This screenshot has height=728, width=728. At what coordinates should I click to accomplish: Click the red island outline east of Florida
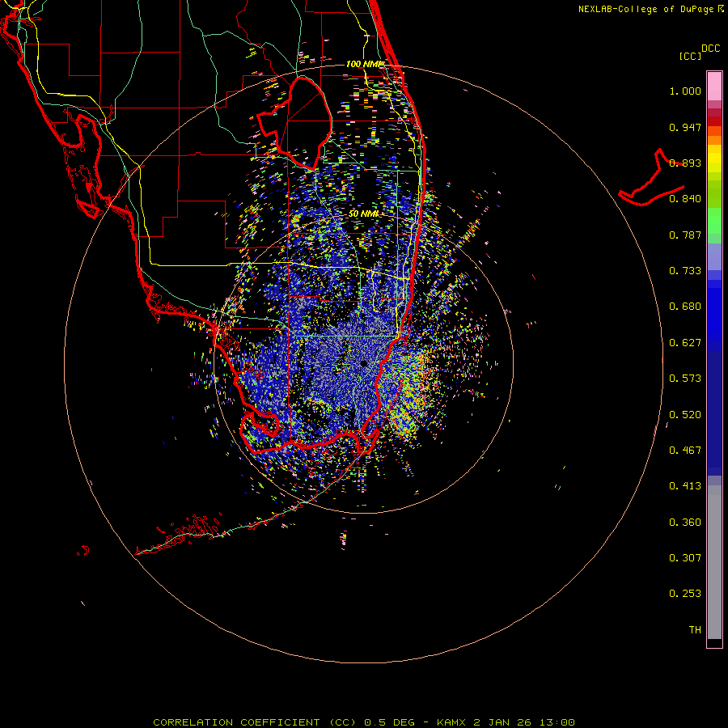(x=652, y=178)
